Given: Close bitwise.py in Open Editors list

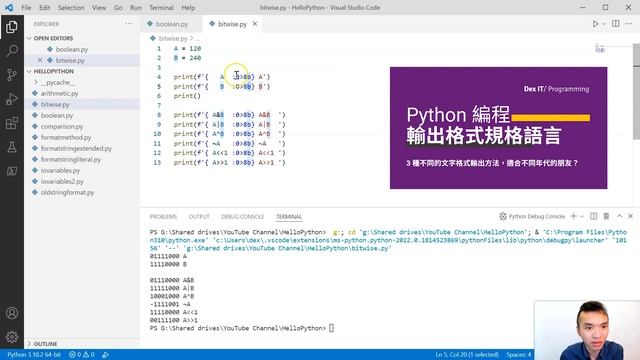Looking at the screenshot, I should (x=40, y=60).
